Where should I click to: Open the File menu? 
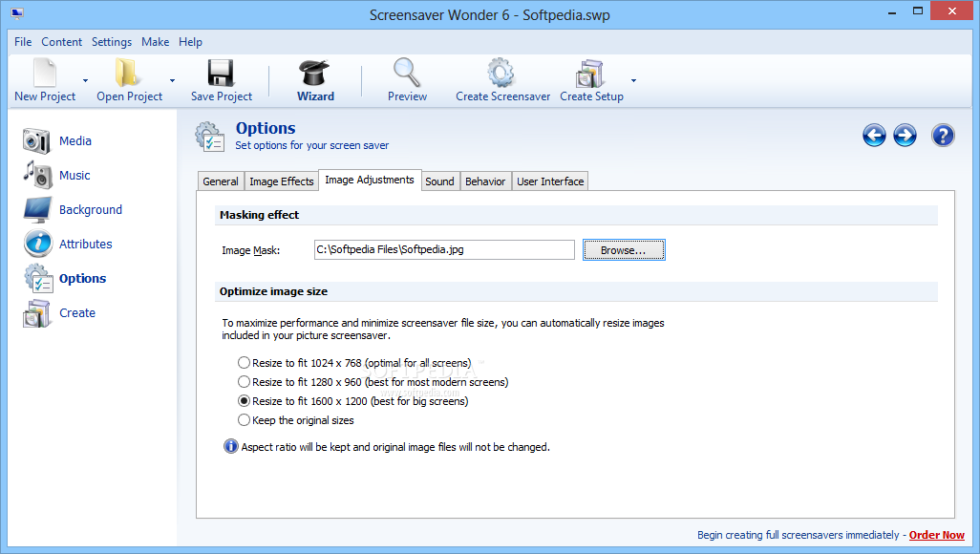pyautogui.click(x=23, y=42)
